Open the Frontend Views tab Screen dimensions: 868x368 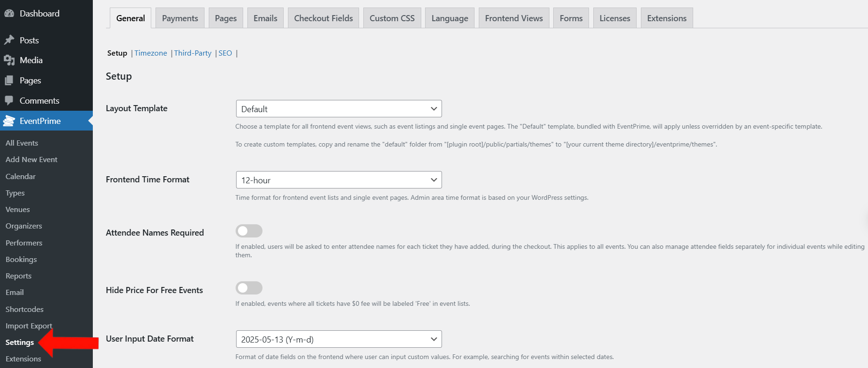coord(514,18)
